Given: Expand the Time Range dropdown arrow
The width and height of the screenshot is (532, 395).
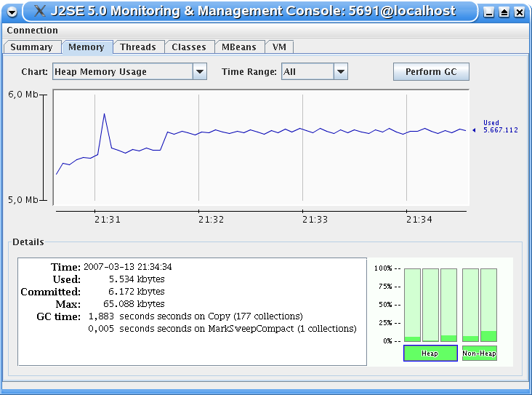Looking at the screenshot, I should 341,72.
